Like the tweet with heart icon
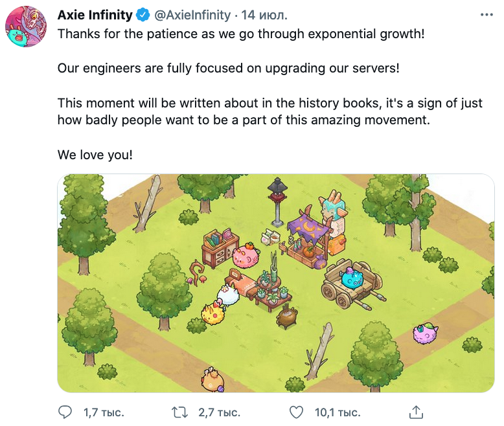 (x=296, y=412)
